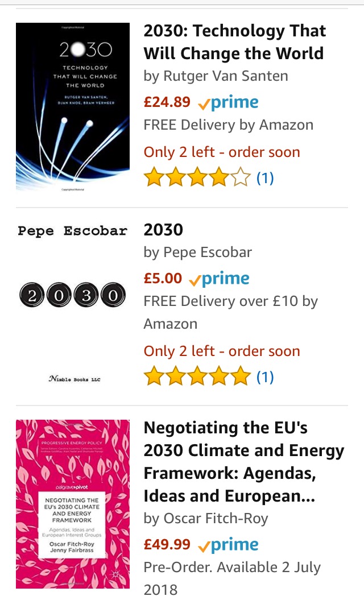
Task: Open the (1) review count for Van Santen book
Action: pos(265,178)
